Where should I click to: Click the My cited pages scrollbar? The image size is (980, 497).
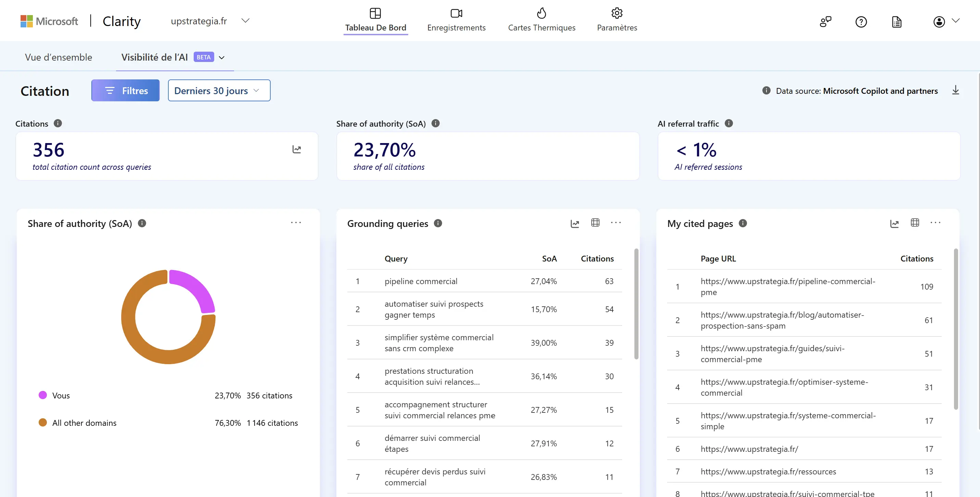(x=956, y=329)
